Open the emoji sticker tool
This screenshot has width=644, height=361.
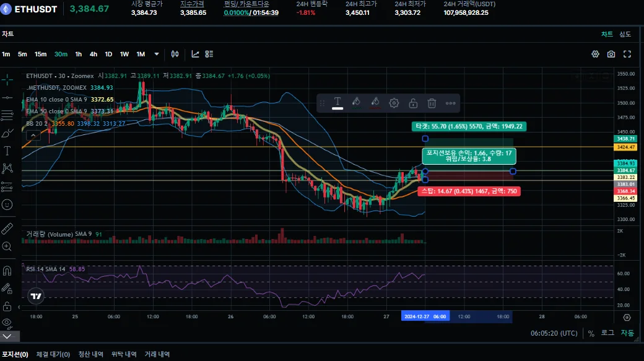tap(7, 204)
